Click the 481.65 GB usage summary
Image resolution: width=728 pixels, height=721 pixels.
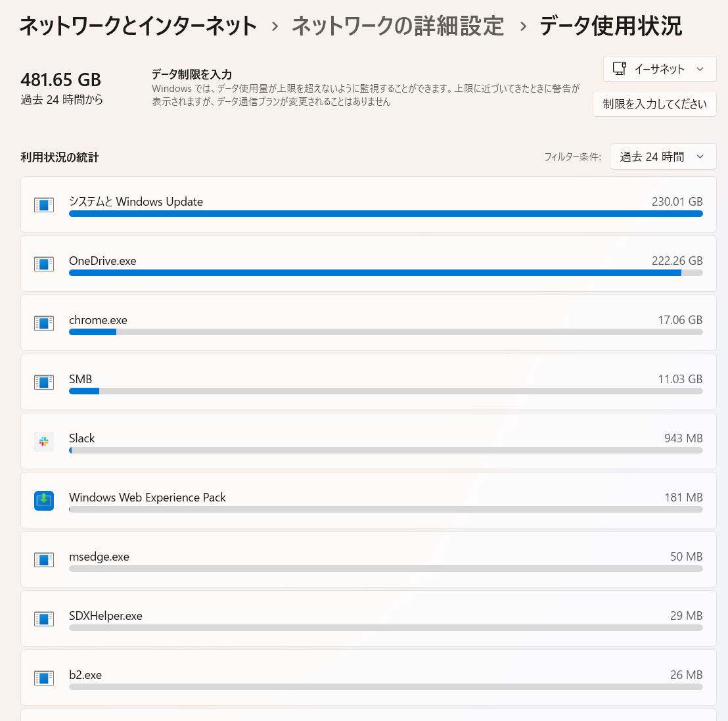(60, 80)
